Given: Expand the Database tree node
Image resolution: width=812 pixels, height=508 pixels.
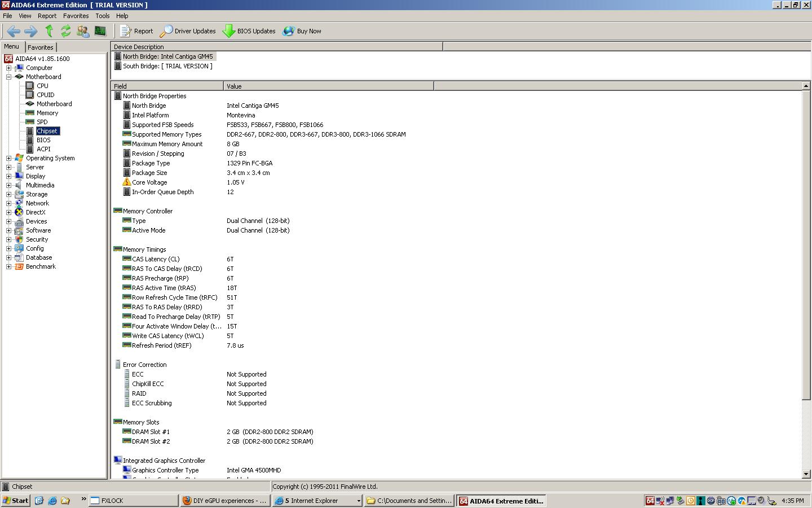Looking at the screenshot, I should 8,257.
